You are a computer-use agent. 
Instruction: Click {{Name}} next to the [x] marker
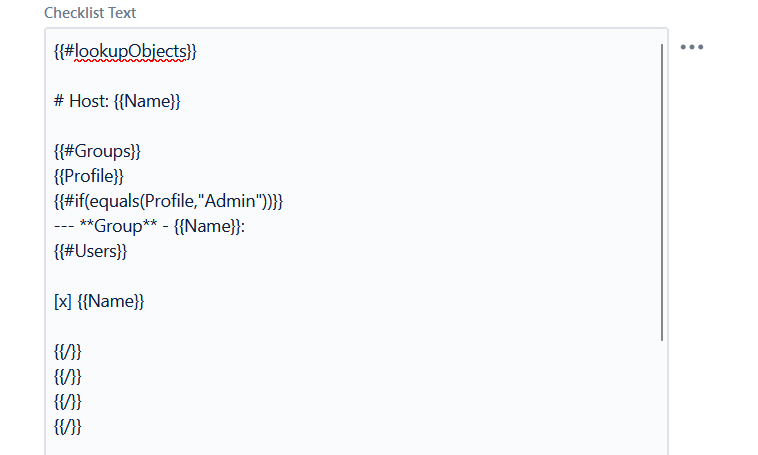click(111, 302)
